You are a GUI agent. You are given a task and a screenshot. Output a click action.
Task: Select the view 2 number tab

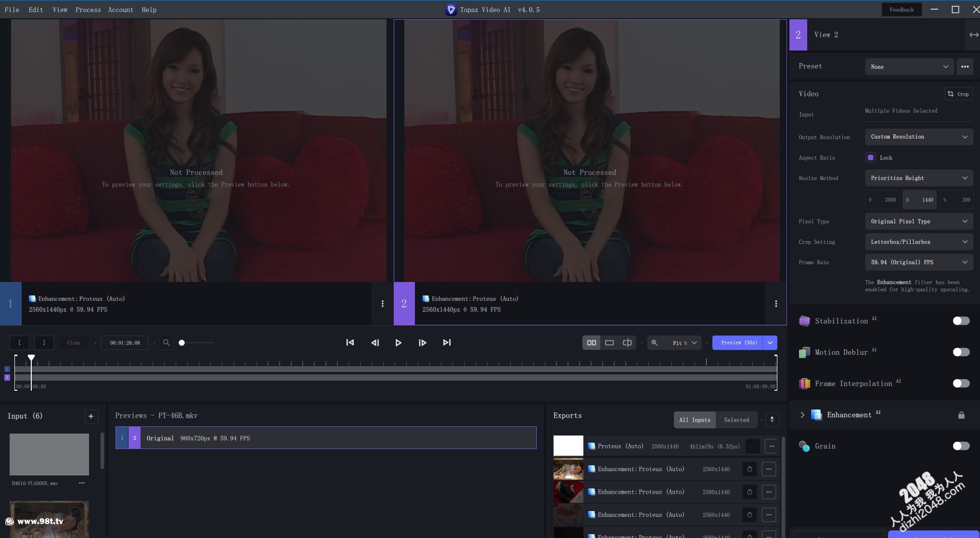click(x=404, y=304)
